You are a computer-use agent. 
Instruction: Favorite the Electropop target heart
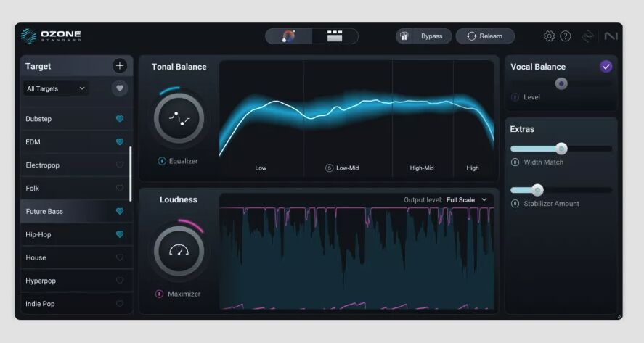pos(120,165)
